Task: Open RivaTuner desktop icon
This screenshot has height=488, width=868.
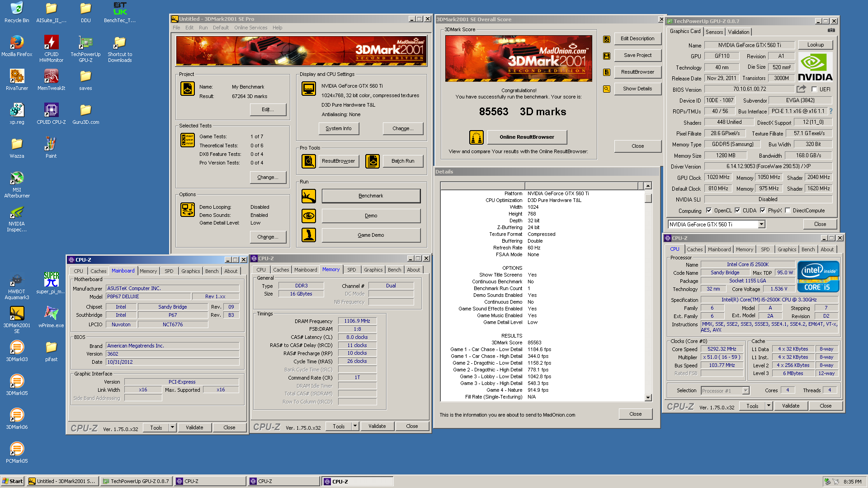Action: tap(17, 80)
